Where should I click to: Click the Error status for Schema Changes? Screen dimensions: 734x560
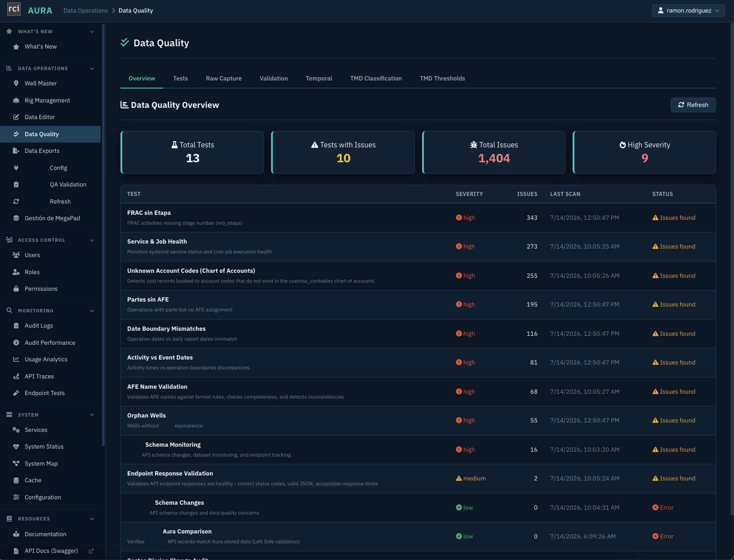click(x=663, y=507)
